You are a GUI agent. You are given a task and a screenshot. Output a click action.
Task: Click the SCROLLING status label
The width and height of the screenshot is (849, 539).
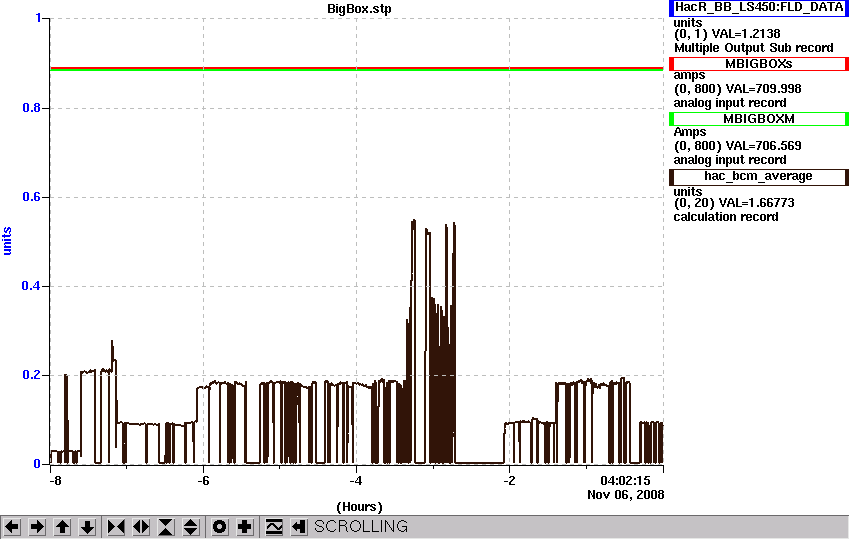(361, 527)
